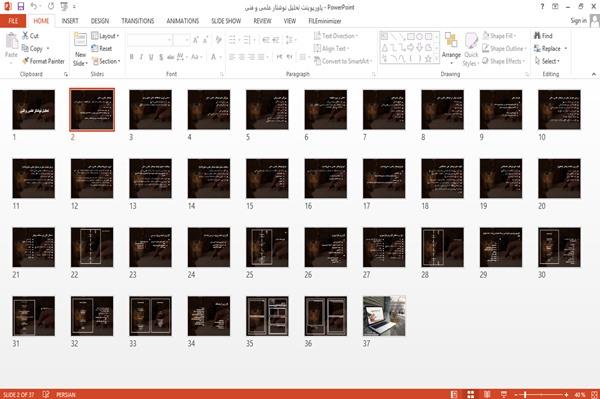600x399 pixels.
Task: Click spell check icon in status bar
Action: click(x=46, y=394)
